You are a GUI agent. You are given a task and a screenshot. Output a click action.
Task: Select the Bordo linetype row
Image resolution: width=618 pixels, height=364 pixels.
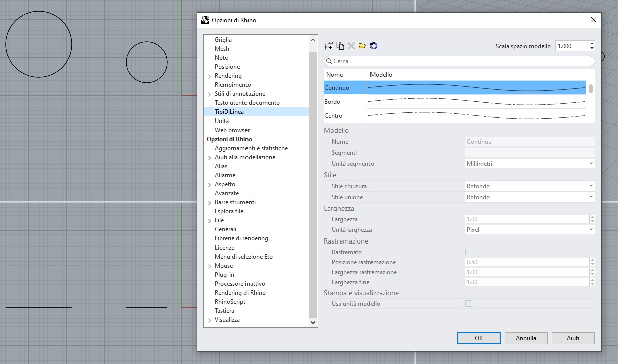[x=455, y=102]
